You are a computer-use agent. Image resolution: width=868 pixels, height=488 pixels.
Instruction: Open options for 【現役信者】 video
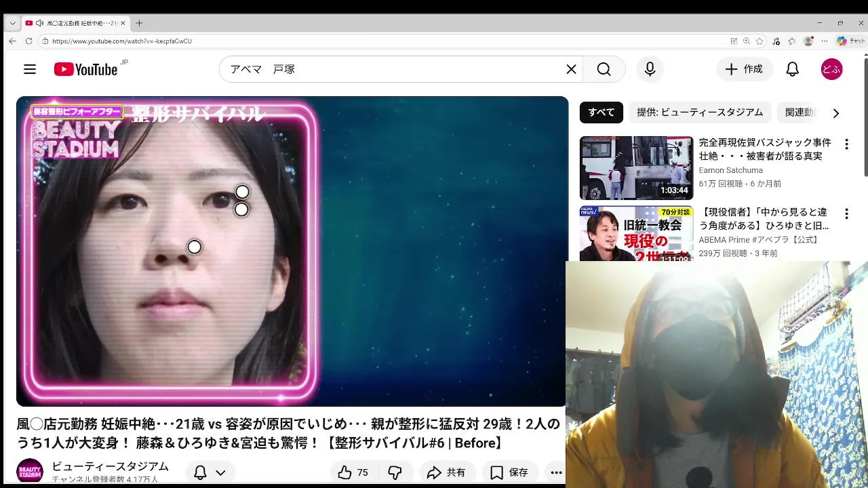[x=846, y=214]
